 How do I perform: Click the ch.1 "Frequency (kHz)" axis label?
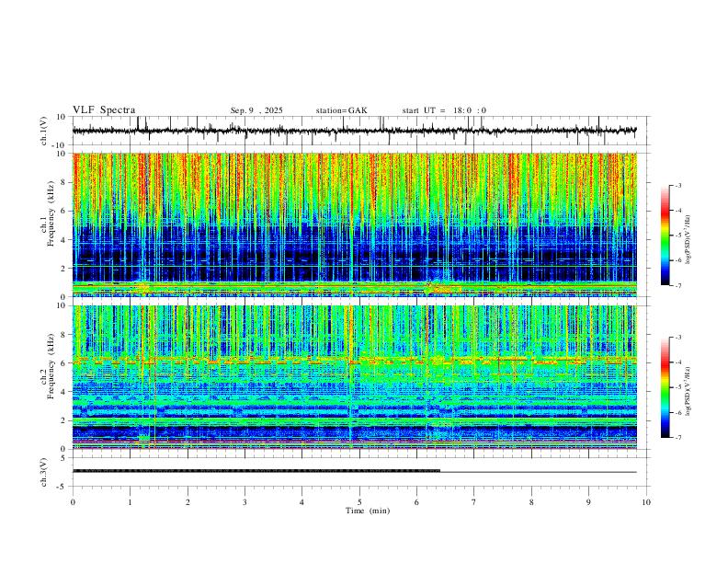point(51,213)
